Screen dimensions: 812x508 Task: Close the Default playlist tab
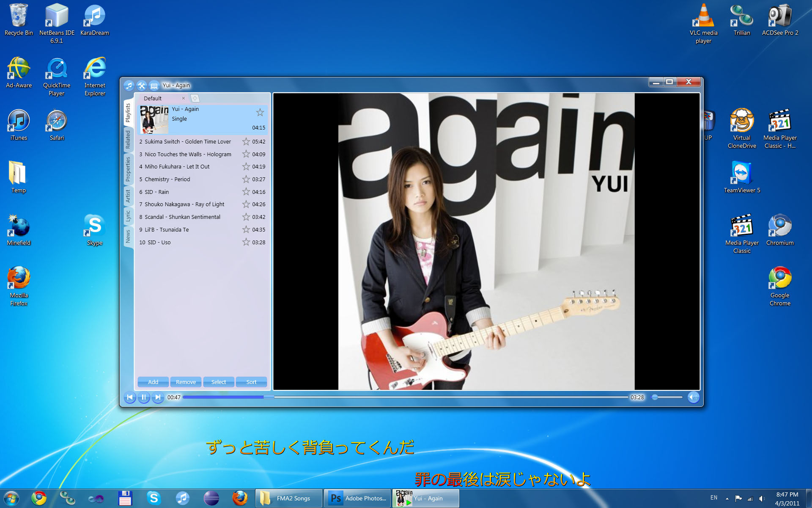point(183,98)
